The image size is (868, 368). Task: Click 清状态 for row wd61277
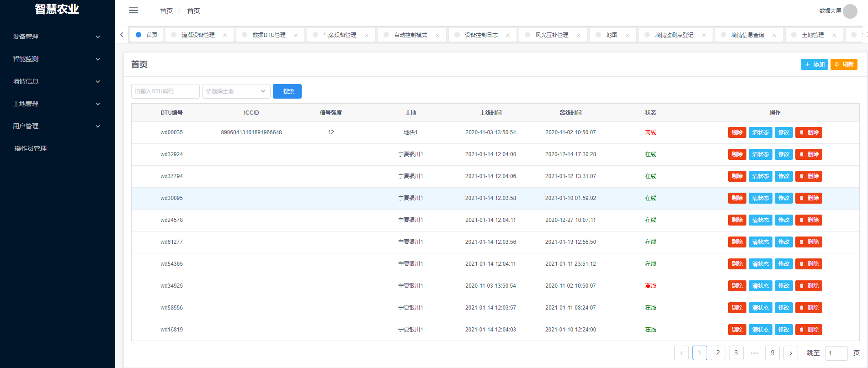click(x=761, y=242)
